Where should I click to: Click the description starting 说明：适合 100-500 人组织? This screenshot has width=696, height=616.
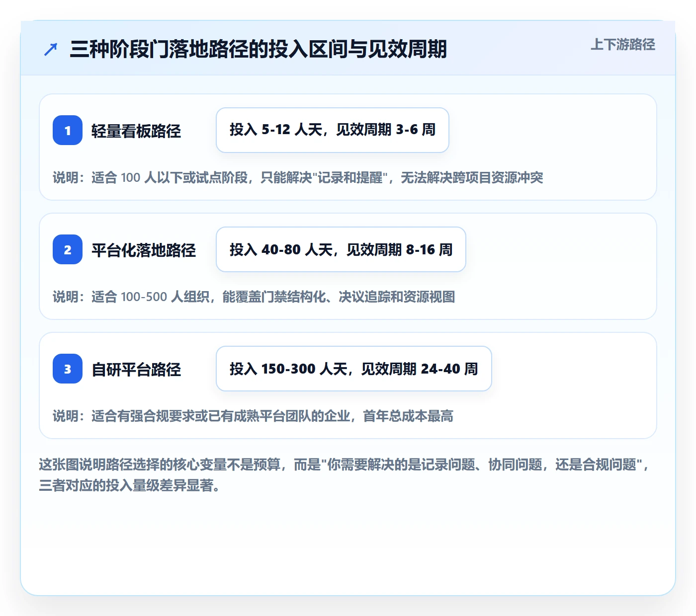(254, 297)
